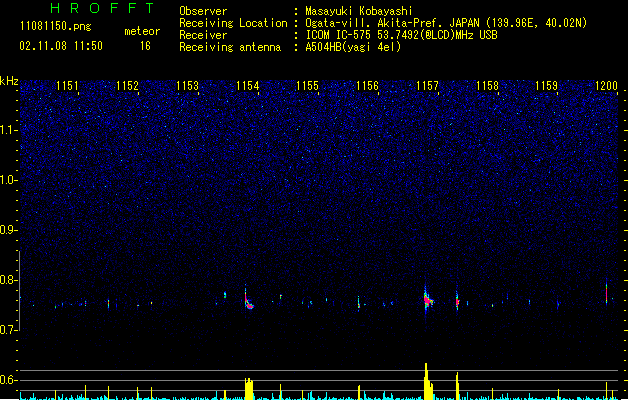Viewport: 629px width, 400px height.
Task: Select the file name 11081150.png
Action: [55, 26]
